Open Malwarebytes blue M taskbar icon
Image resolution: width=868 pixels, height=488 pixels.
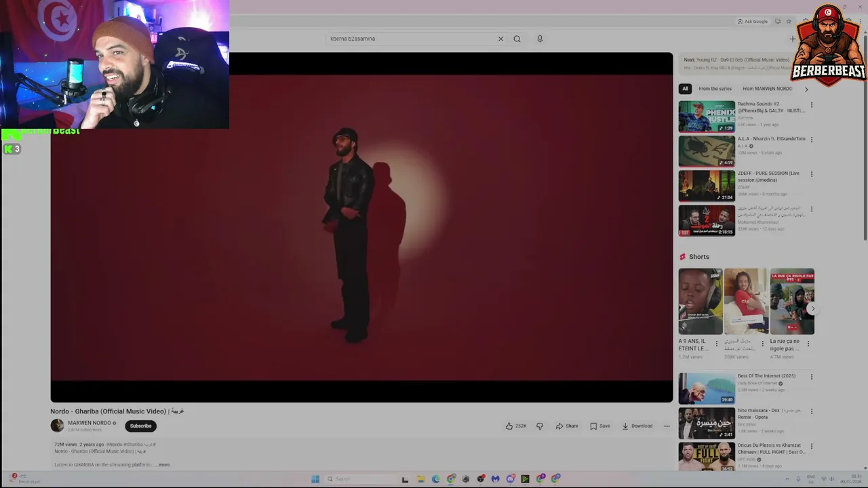(496, 479)
